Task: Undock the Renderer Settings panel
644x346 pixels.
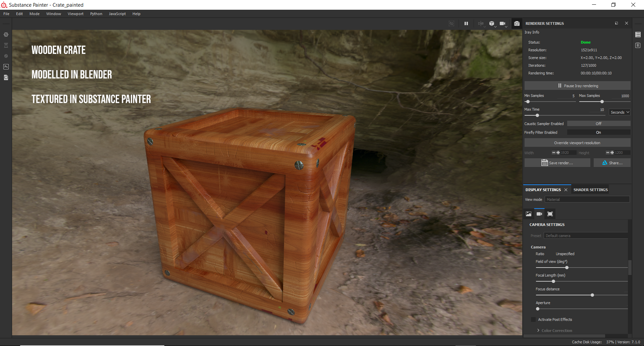Action: tap(616, 23)
